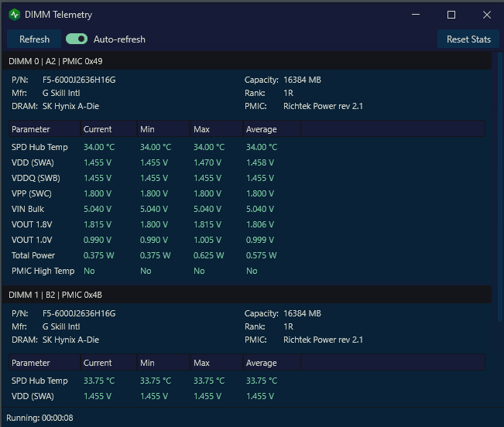Click the vertical scrollbar thumb

pyautogui.click(x=500, y=186)
